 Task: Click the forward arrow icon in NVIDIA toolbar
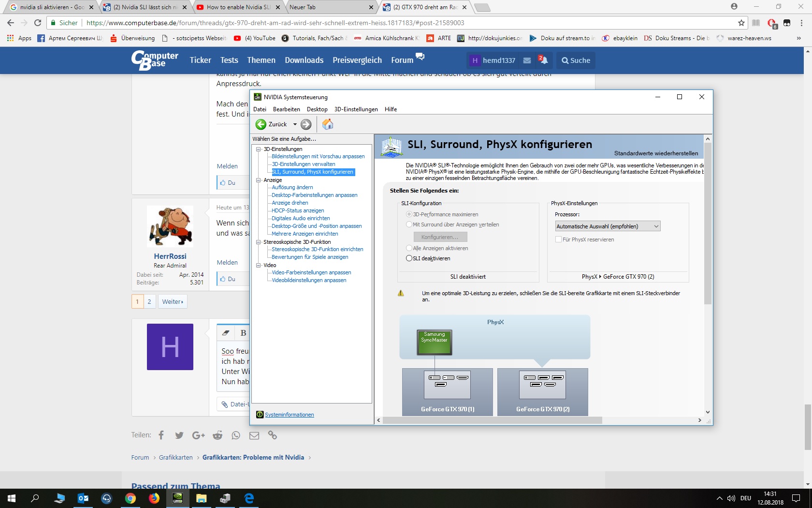click(x=306, y=124)
